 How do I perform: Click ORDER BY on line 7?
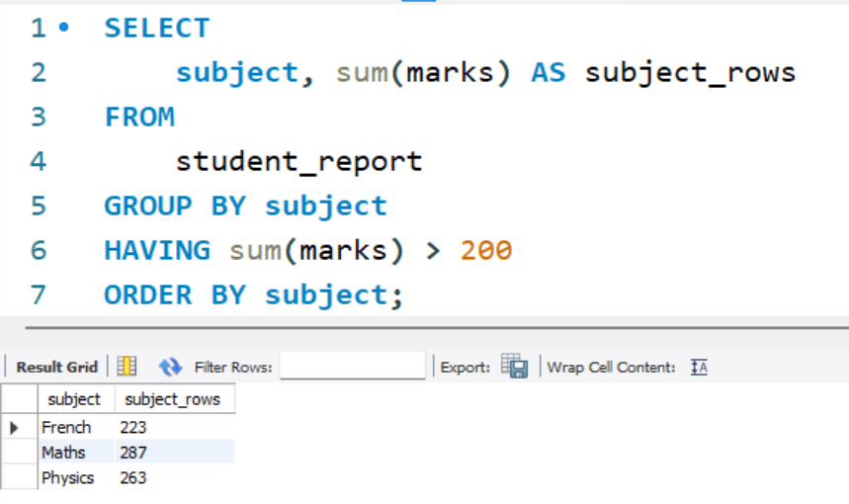click(175, 295)
